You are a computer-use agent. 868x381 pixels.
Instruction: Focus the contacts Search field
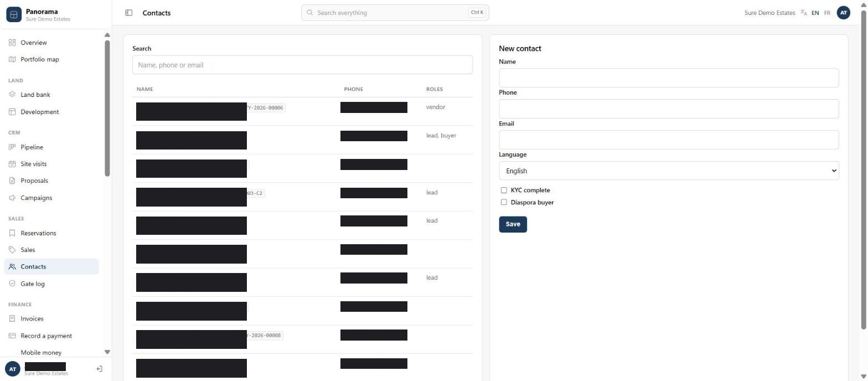tap(302, 65)
